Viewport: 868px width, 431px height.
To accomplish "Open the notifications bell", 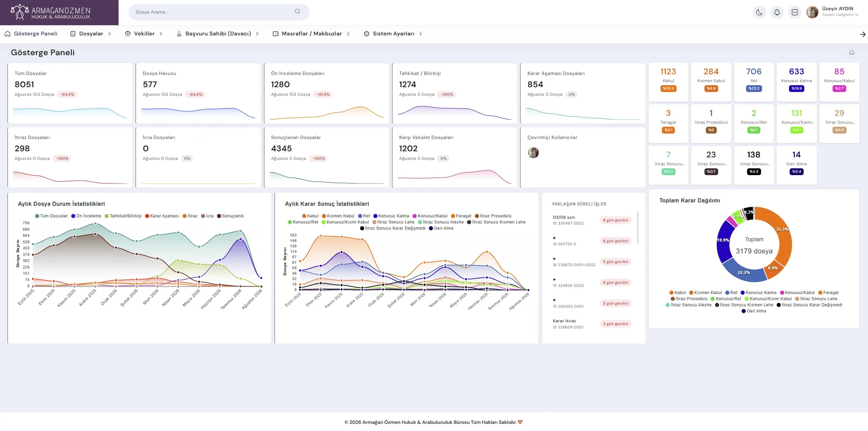I will coord(777,12).
